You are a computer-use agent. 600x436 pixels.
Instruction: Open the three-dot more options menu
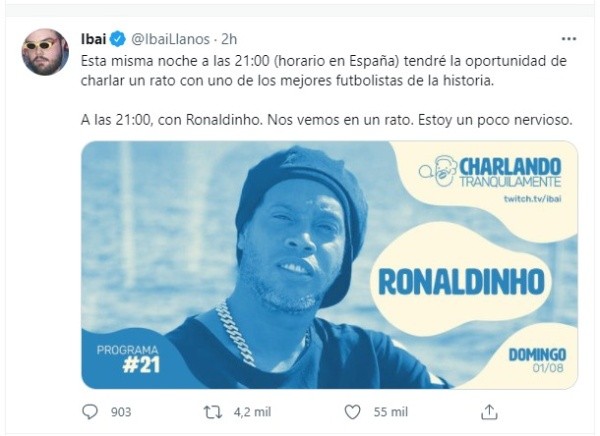click(569, 39)
